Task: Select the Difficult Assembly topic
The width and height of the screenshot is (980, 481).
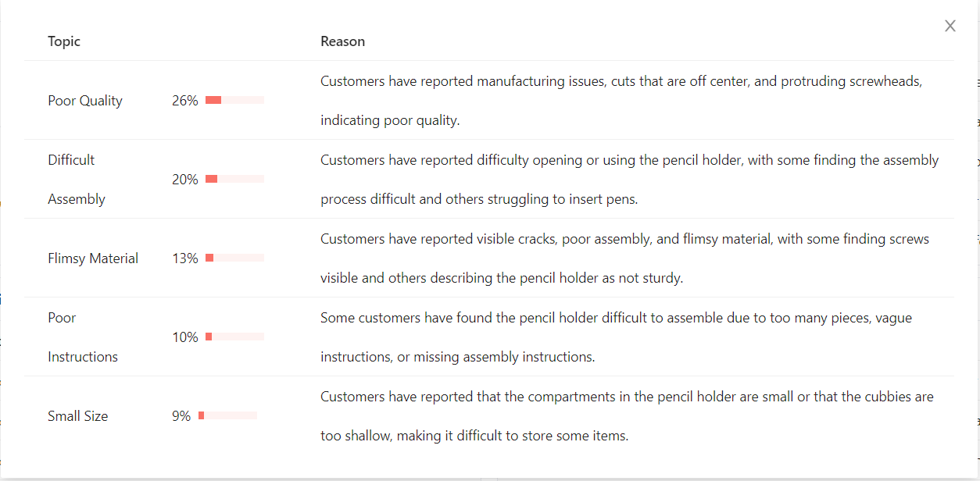Action: (x=77, y=180)
